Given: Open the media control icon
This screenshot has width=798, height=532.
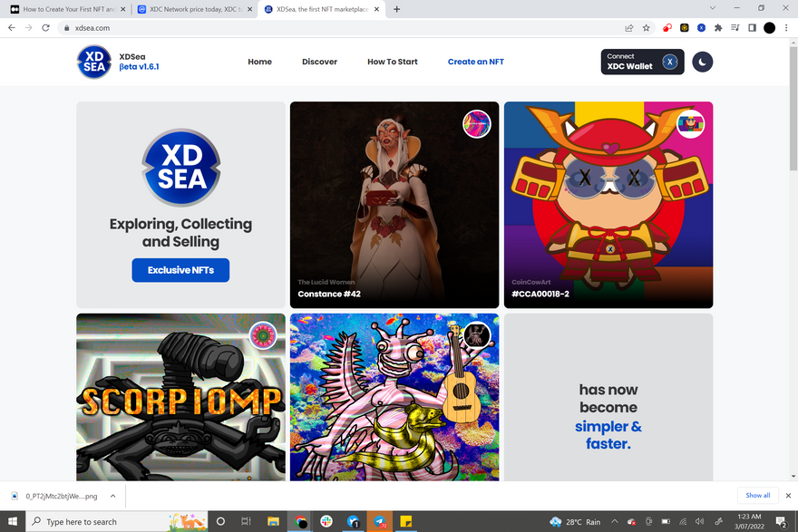Looking at the screenshot, I should point(735,28).
